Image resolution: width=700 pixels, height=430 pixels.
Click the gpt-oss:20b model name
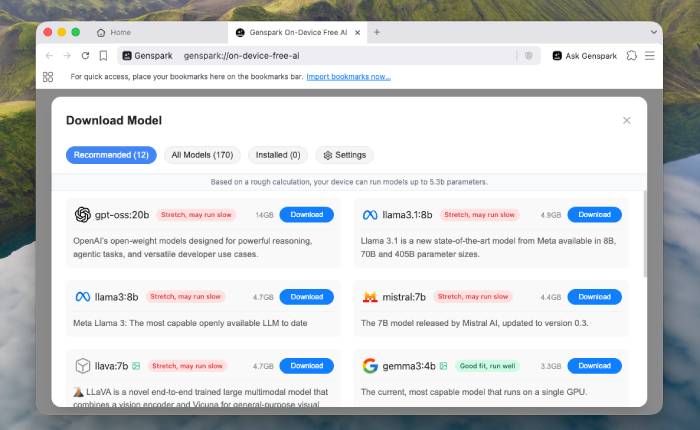coord(122,215)
